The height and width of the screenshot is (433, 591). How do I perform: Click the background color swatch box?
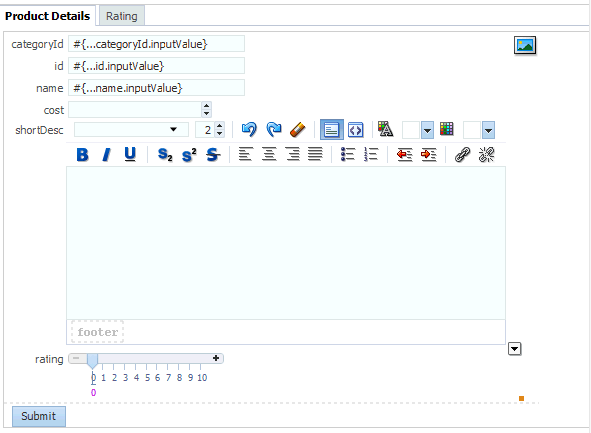472,130
